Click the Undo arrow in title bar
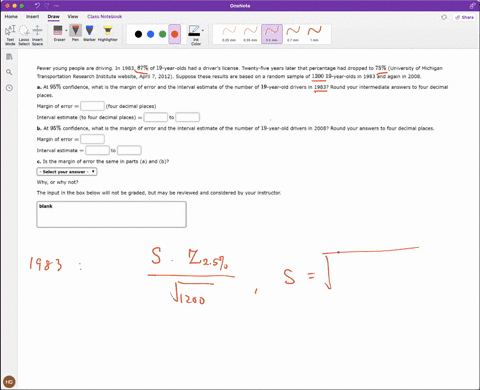Viewport: 480px width, 390px height. 37,6
